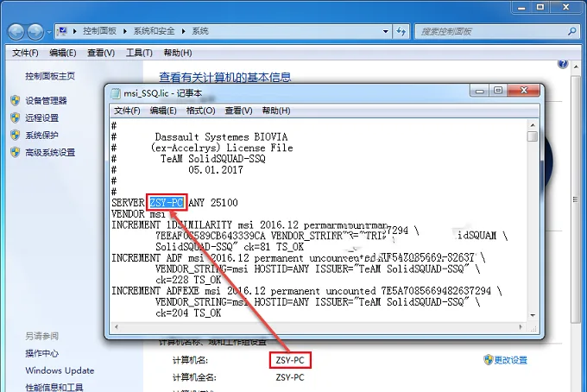Open 高级系统设置 link
This screenshot has width=587, height=392.
pyautogui.click(x=50, y=152)
